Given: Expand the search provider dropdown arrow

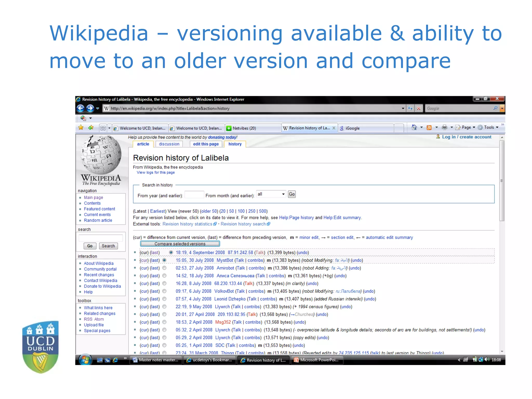Looking at the screenshot, I should click(502, 108).
